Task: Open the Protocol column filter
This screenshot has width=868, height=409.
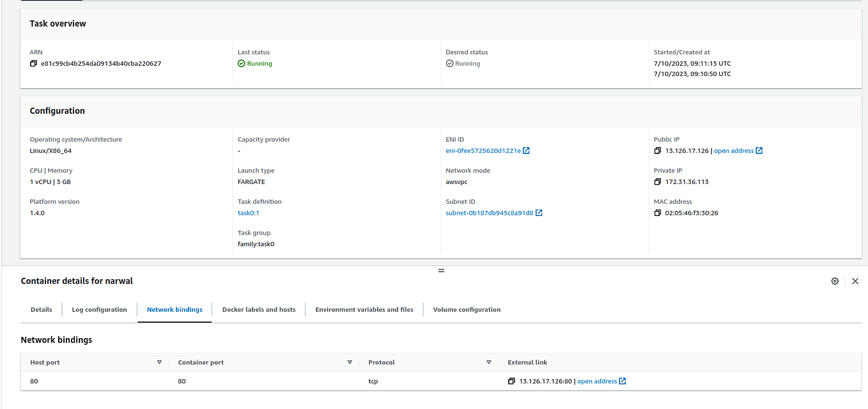Action: click(489, 362)
